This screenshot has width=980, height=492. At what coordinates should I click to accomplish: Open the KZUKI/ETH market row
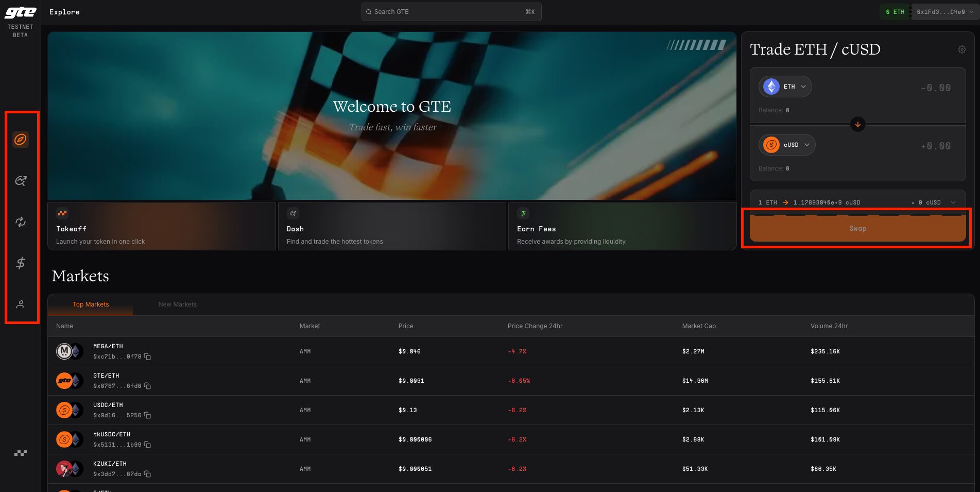click(x=511, y=469)
